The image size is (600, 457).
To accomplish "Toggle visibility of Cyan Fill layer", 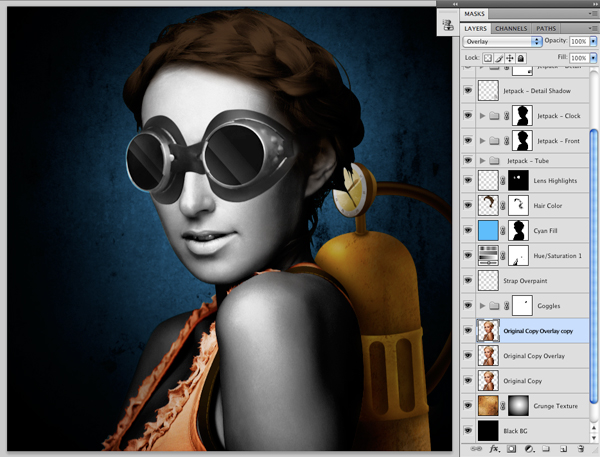I will point(468,230).
